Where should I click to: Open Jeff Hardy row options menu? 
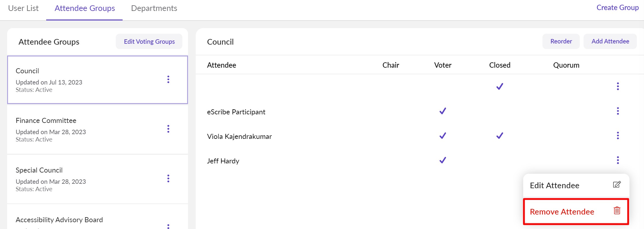pyautogui.click(x=618, y=160)
